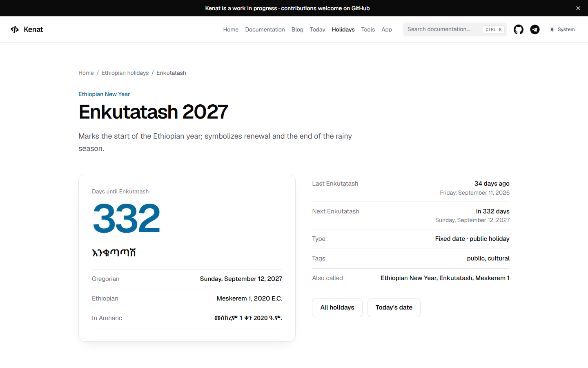Viewport: 588px width, 368px height.
Task: Open the Tools nav item
Action: coord(368,29)
